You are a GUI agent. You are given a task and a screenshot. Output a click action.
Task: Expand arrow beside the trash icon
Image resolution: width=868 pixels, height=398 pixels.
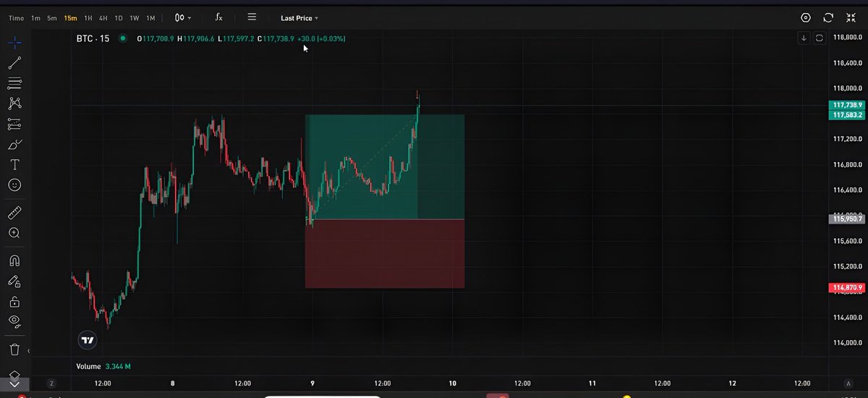pos(29,351)
